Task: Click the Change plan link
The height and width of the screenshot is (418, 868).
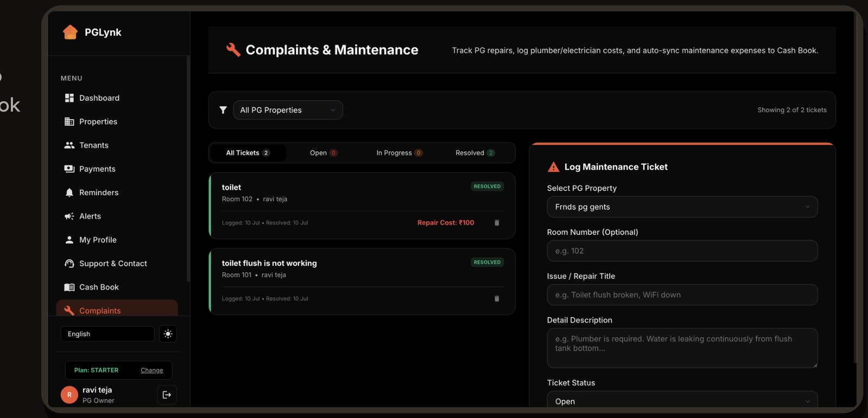Action: pyautogui.click(x=152, y=370)
